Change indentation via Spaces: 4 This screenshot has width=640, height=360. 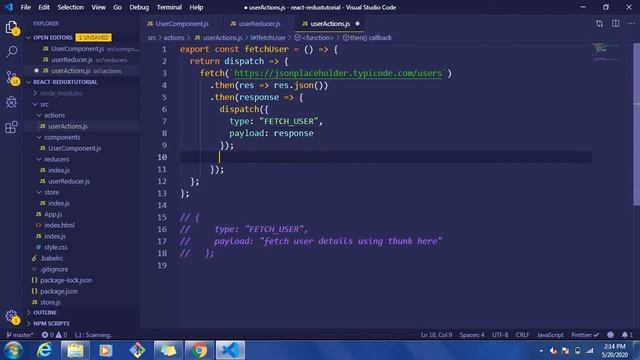pyautogui.click(x=472, y=335)
